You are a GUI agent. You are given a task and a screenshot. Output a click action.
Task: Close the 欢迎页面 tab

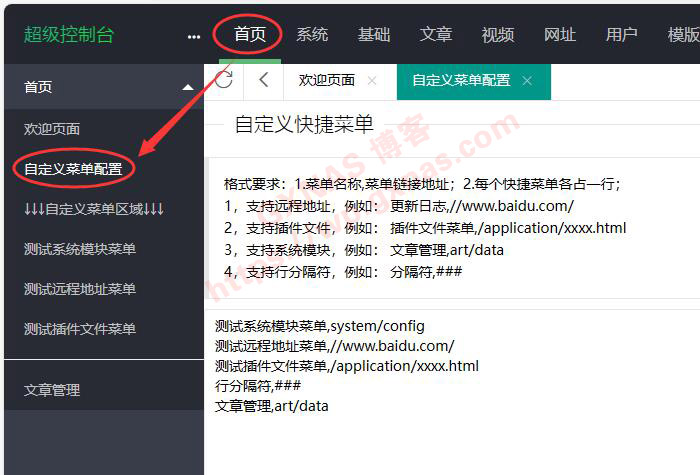point(372,81)
